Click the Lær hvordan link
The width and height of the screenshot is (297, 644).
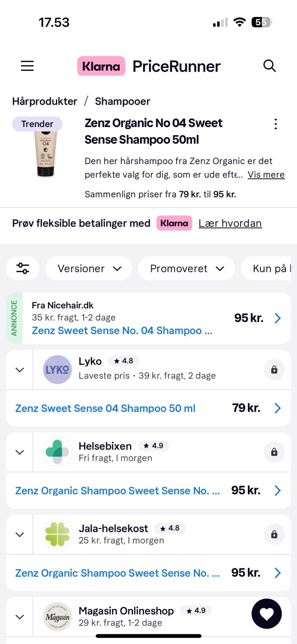[x=230, y=223]
